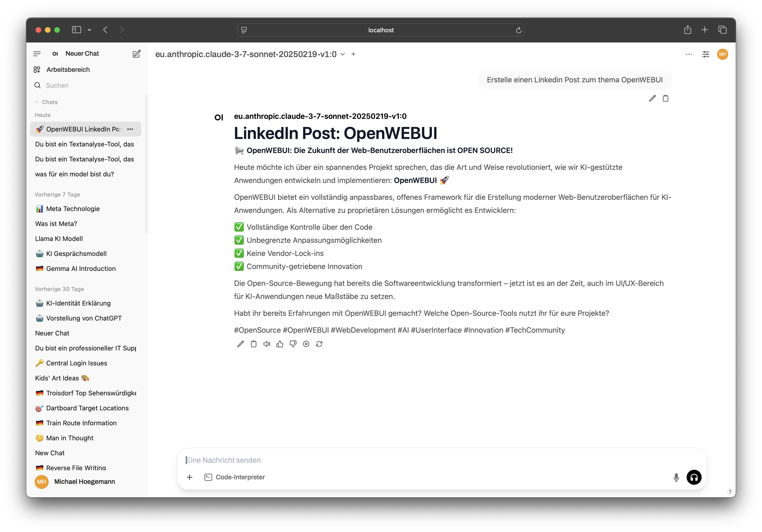Open the Meta Technologie chat from the sidebar
Image resolution: width=762 pixels, height=532 pixels.
73,209
